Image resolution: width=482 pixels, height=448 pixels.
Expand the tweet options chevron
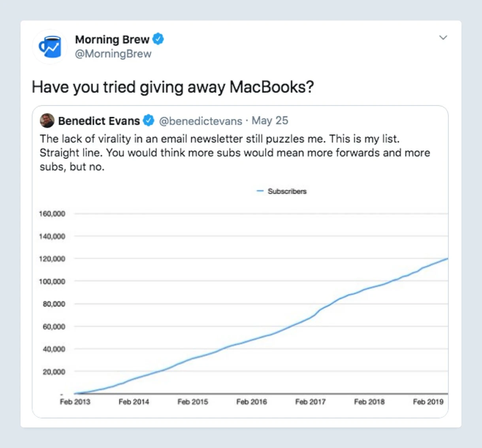(443, 38)
